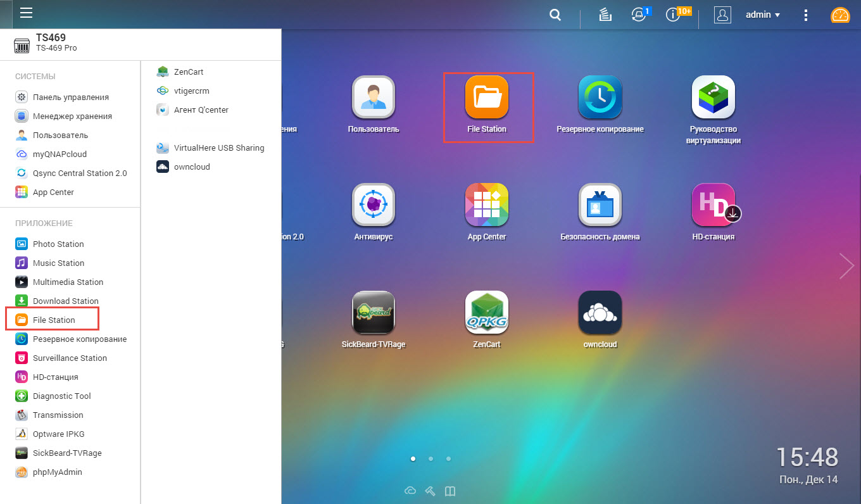
Task: Open the hamburger main menu
Action: click(x=26, y=13)
